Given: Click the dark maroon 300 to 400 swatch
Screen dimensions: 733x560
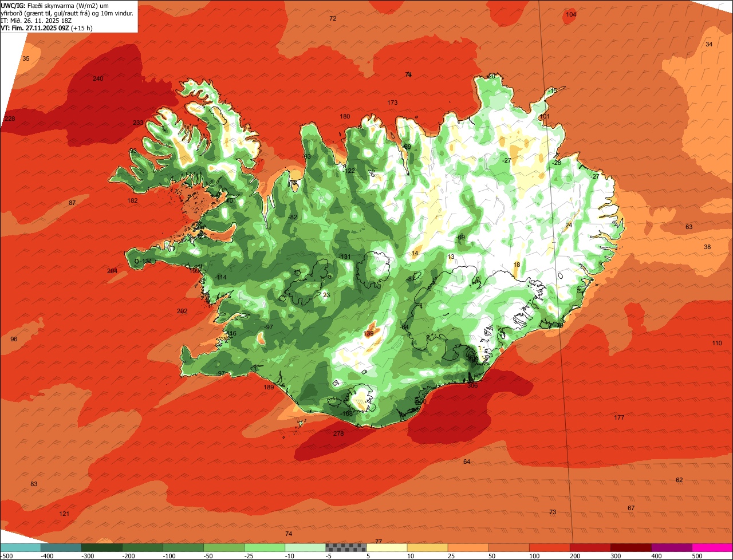Looking at the screenshot, I should tap(631, 547).
